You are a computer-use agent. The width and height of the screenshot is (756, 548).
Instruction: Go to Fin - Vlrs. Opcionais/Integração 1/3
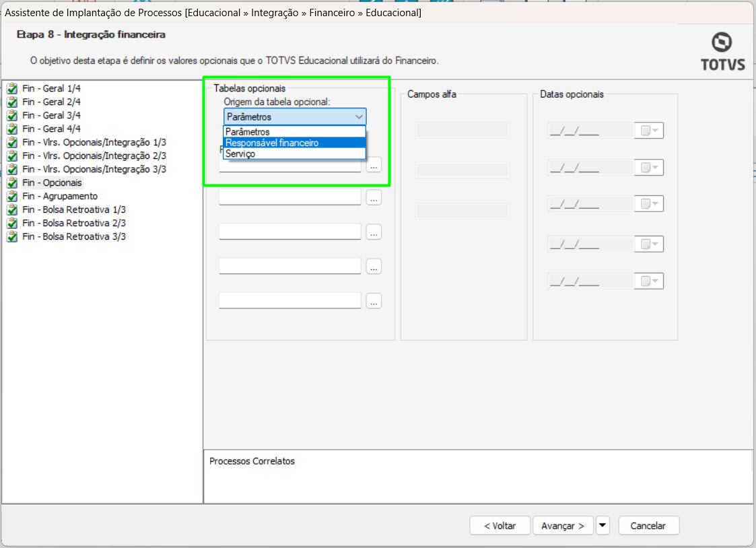pyautogui.click(x=94, y=142)
